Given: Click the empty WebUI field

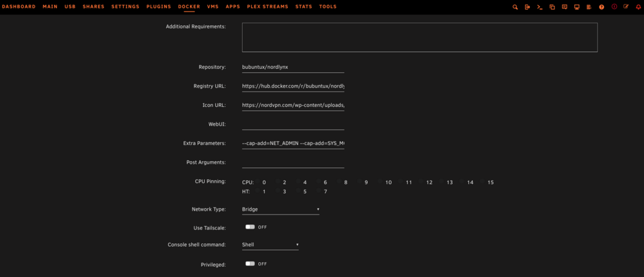Looking at the screenshot, I should tap(293, 124).
